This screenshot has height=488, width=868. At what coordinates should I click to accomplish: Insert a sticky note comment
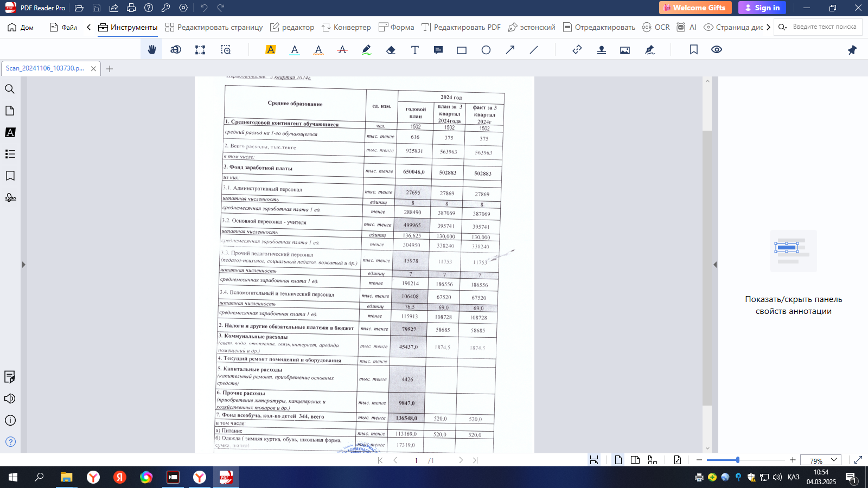tap(438, 50)
